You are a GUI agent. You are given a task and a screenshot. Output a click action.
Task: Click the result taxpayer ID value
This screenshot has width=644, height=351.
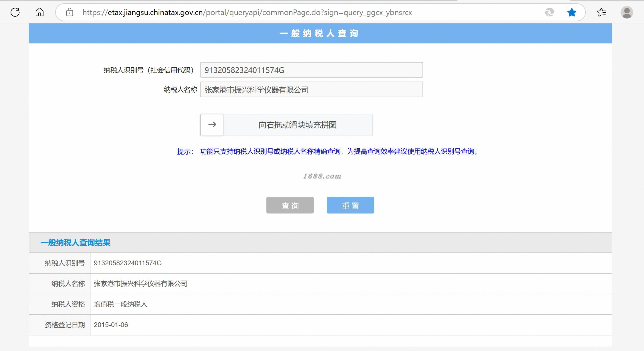[128, 263]
